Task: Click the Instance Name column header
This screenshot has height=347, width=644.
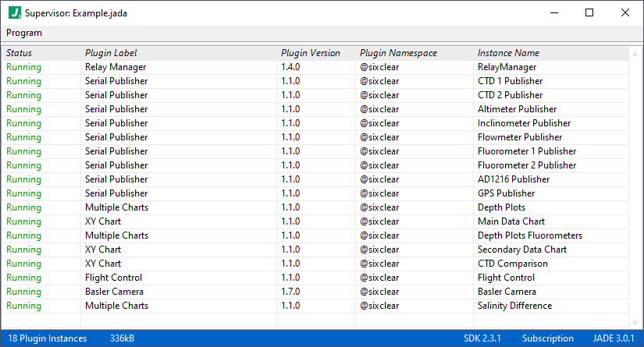Action: tap(508, 53)
